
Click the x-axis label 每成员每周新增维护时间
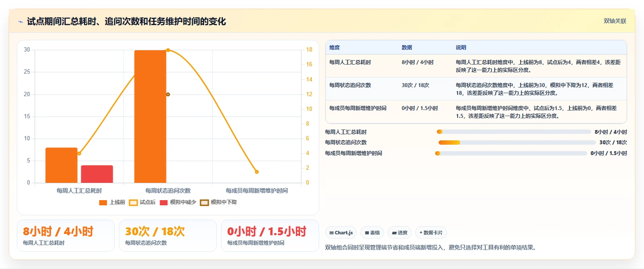257,191
